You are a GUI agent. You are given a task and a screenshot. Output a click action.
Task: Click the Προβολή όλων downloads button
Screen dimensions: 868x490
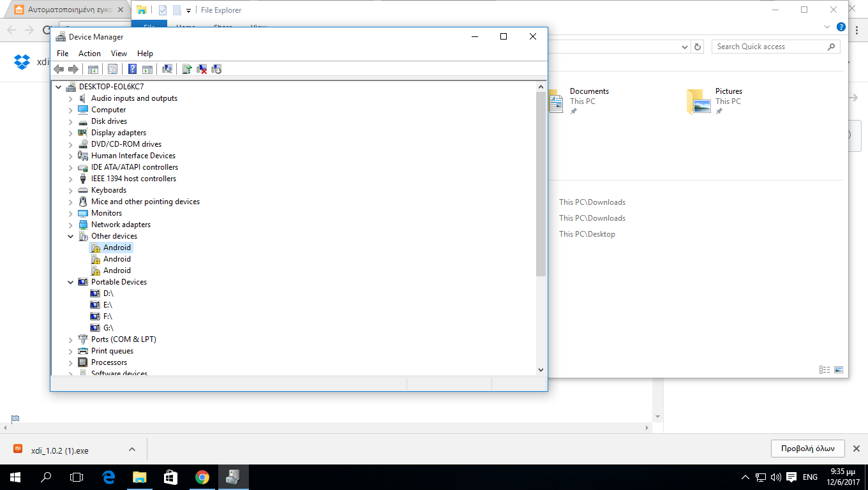click(x=807, y=449)
